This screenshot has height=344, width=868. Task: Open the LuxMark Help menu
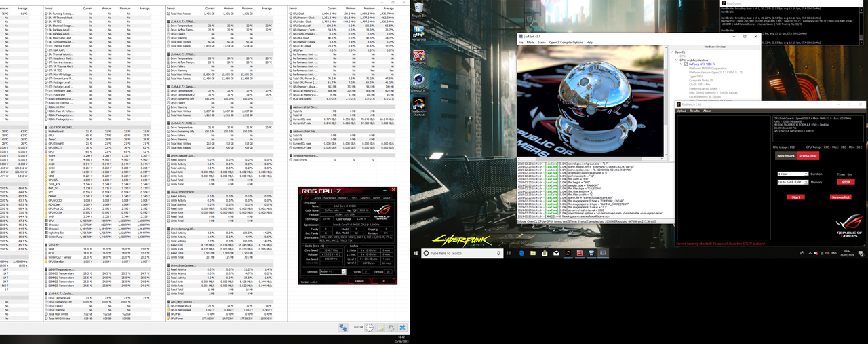(589, 42)
